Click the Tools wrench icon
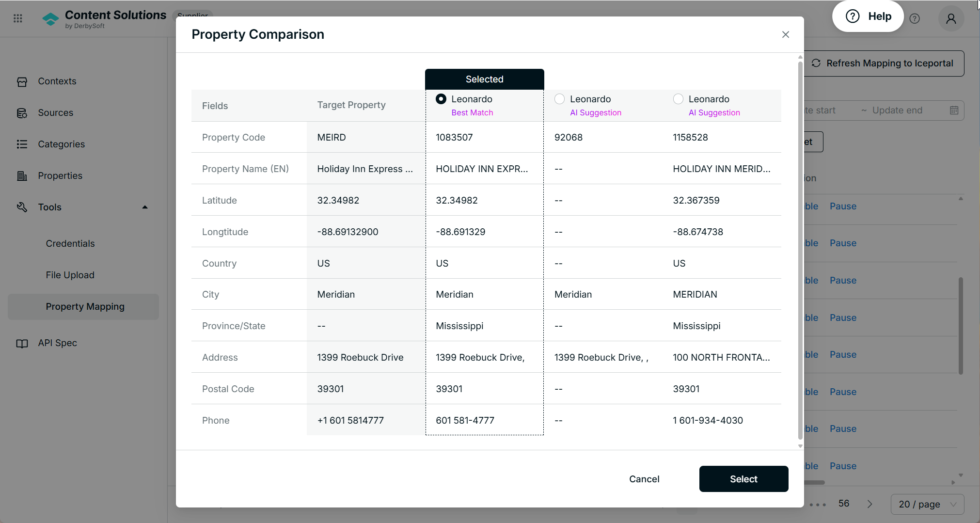This screenshot has height=523, width=980. coord(22,207)
